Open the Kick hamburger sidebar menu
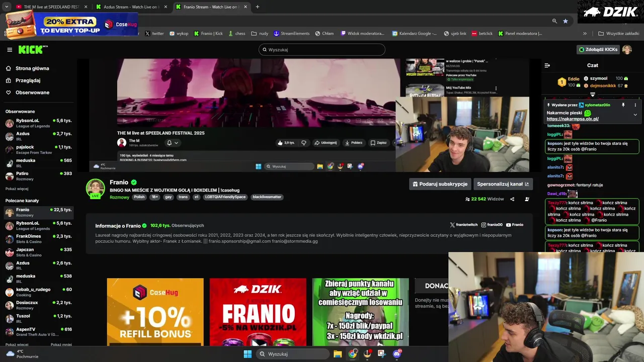Screen dimensions: 644x362 pyautogui.click(x=10, y=50)
